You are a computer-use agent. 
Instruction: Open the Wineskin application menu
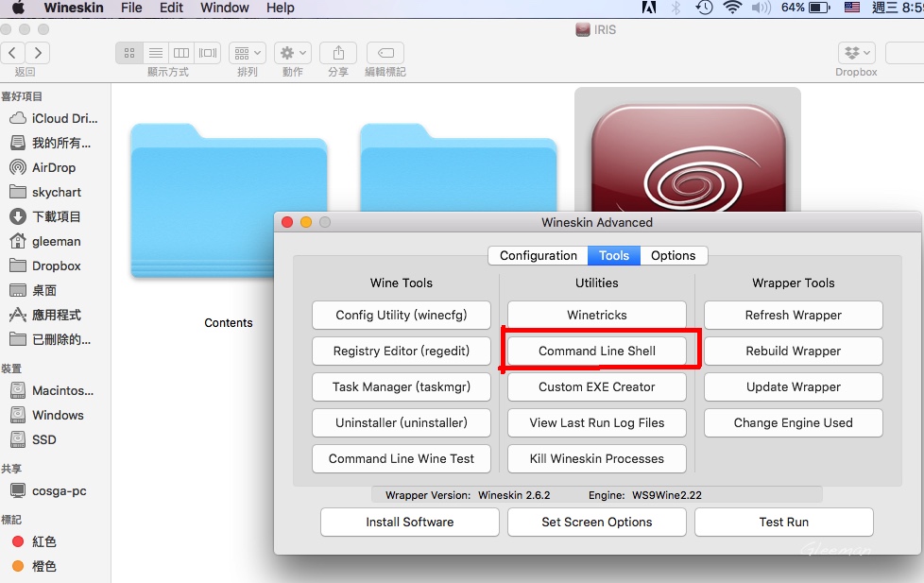point(74,8)
